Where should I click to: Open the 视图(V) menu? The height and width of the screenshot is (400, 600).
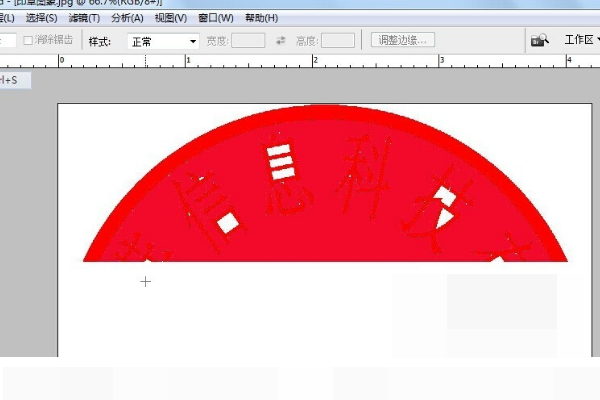tap(171, 18)
